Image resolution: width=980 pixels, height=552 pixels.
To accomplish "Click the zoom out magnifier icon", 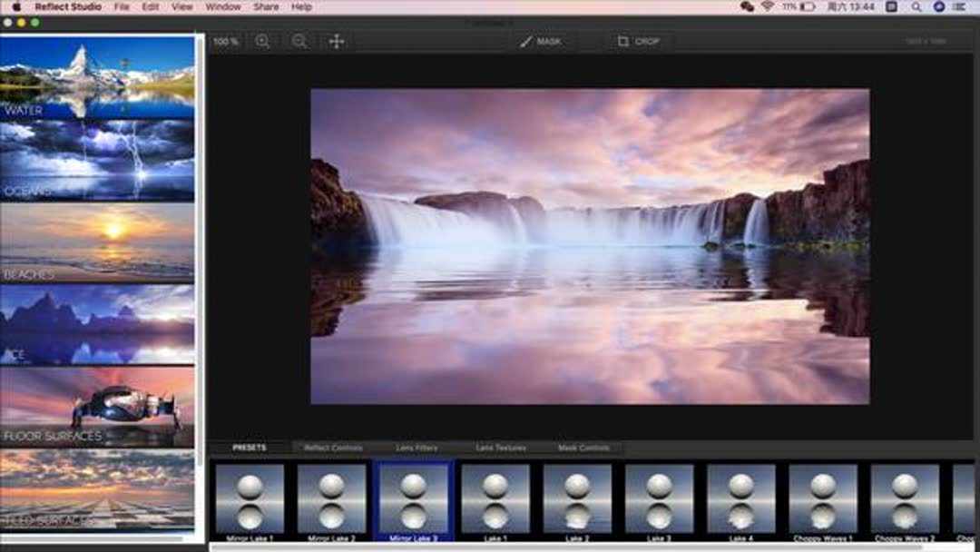I will [x=299, y=41].
